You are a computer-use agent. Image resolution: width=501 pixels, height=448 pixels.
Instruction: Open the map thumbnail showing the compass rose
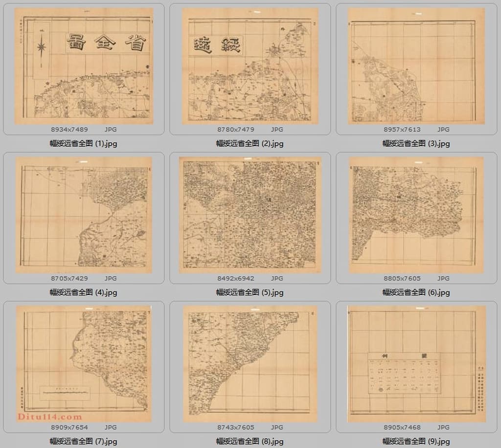[x=83, y=66]
